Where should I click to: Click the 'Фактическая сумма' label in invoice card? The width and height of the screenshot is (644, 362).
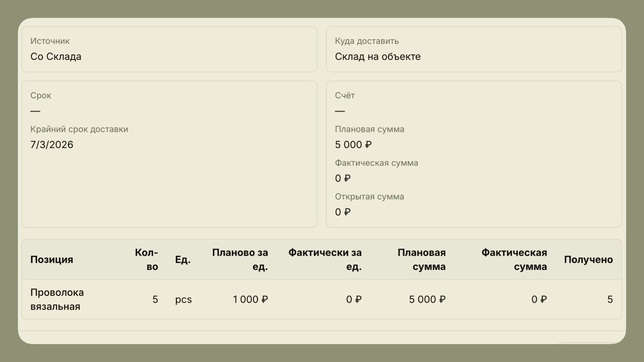coord(377,163)
